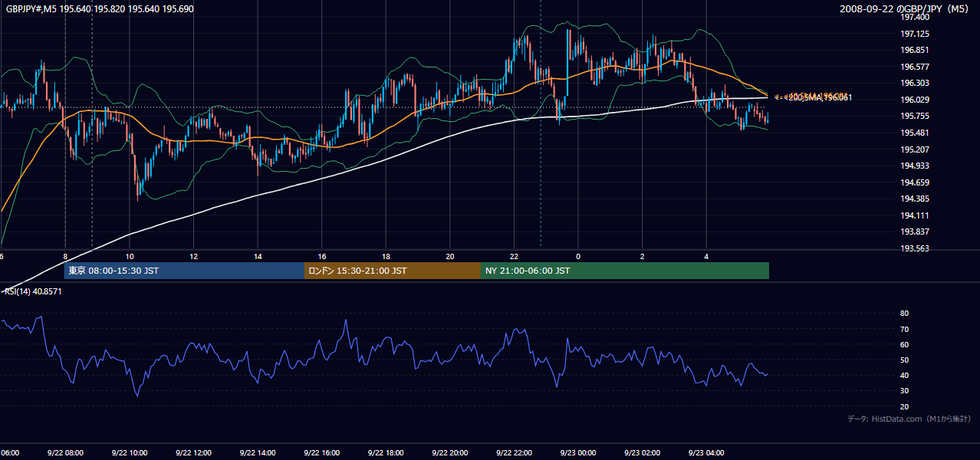Click the 197.400 price axis label
This screenshot has width=980, height=460.
click(916, 17)
